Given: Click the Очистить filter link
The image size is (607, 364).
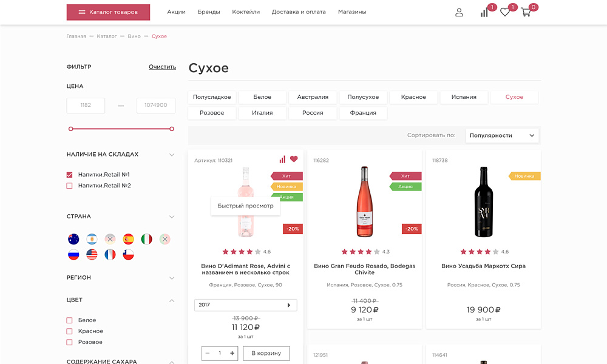Looking at the screenshot, I should (x=162, y=67).
